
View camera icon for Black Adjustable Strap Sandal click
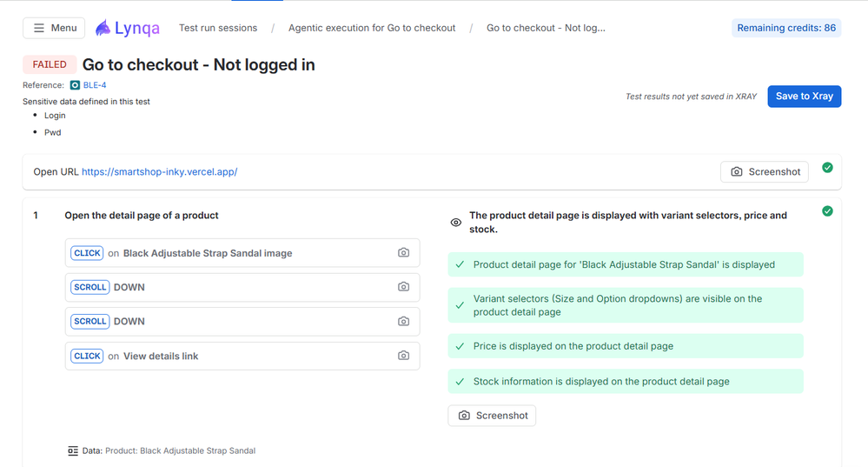pyautogui.click(x=403, y=252)
